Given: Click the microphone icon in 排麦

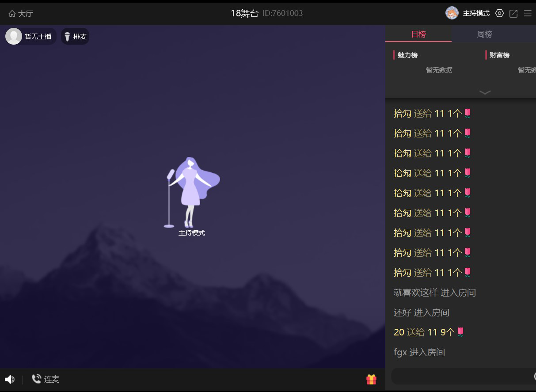Looking at the screenshot, I should point(67,36).
